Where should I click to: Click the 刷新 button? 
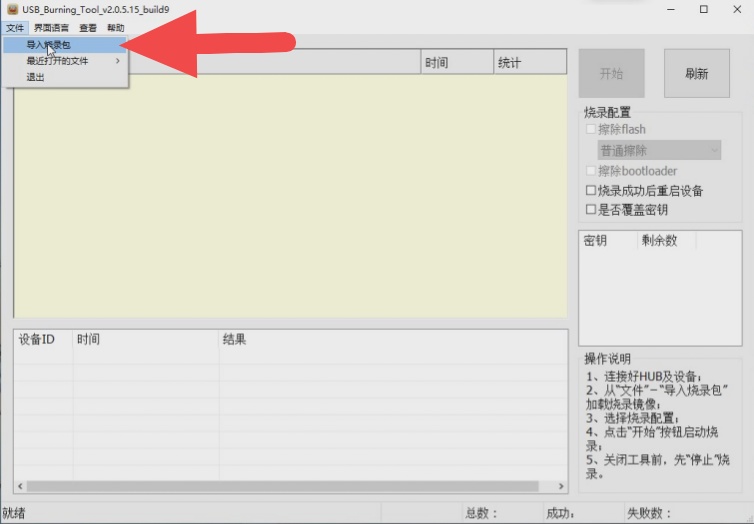pyautogui.click(x=697, y=74)
